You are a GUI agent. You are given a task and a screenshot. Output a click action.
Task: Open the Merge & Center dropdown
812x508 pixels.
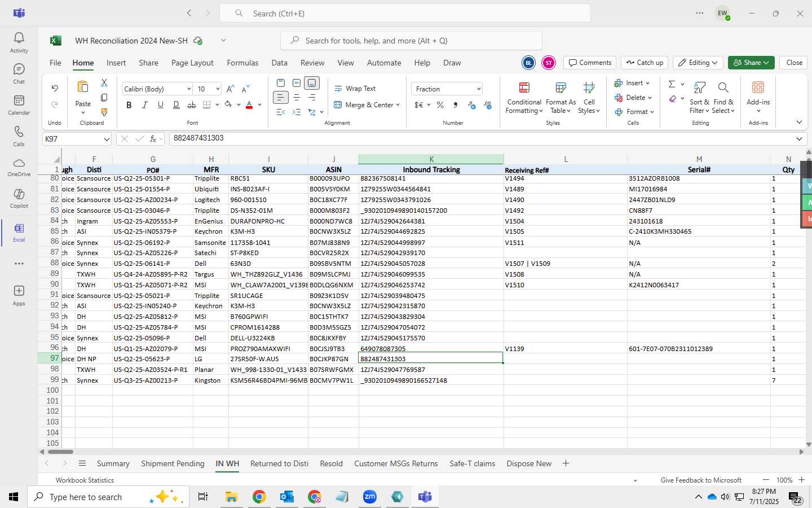[x=398, y=105]
